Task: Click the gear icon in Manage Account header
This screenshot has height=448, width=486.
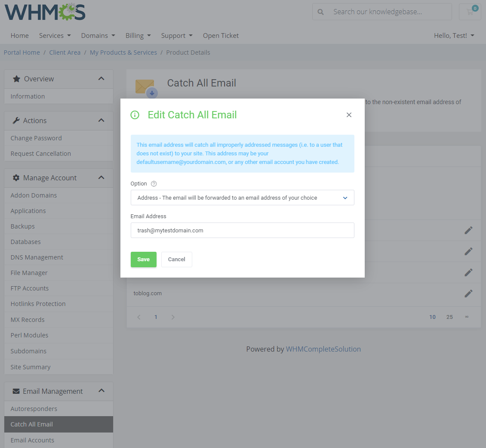Action: (15, 177)
